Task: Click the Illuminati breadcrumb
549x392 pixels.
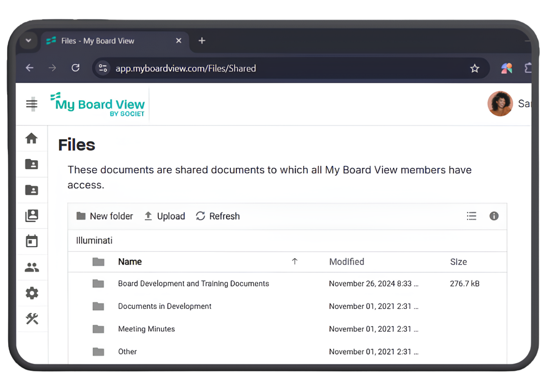Action: coord(94,241)
